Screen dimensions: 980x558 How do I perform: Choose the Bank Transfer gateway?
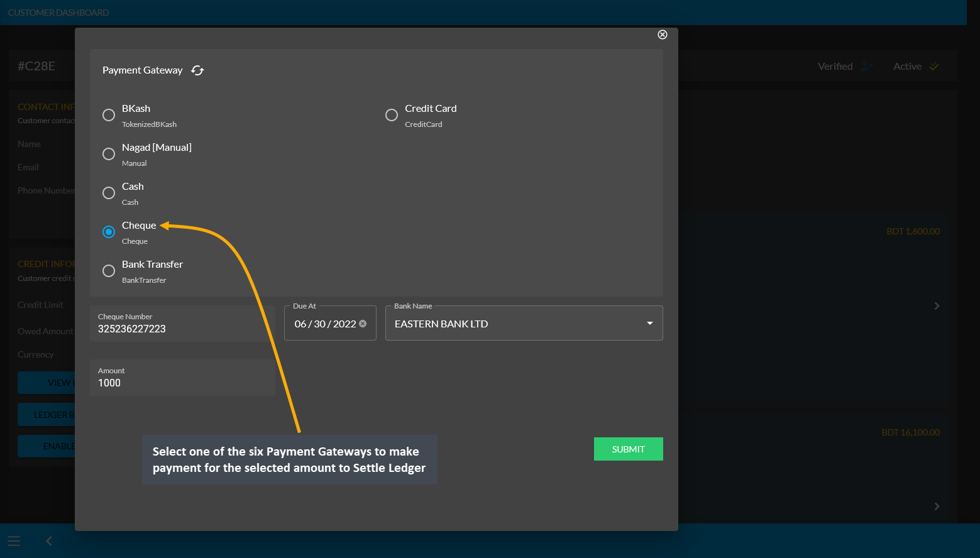(x=109, y=271)
